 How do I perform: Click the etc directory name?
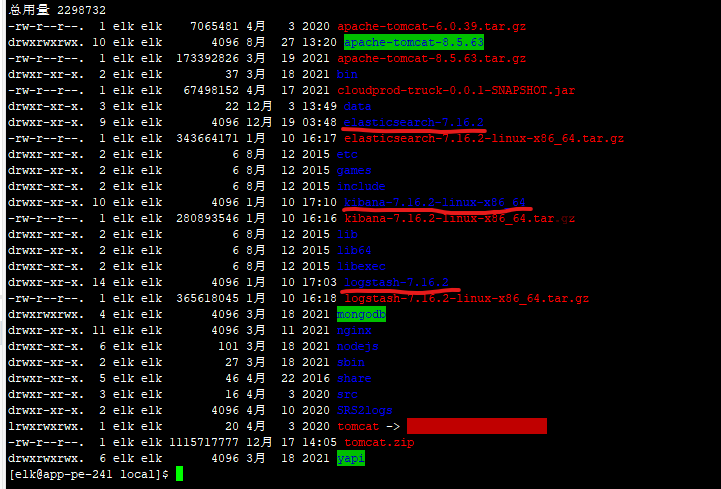pos(347,155)
